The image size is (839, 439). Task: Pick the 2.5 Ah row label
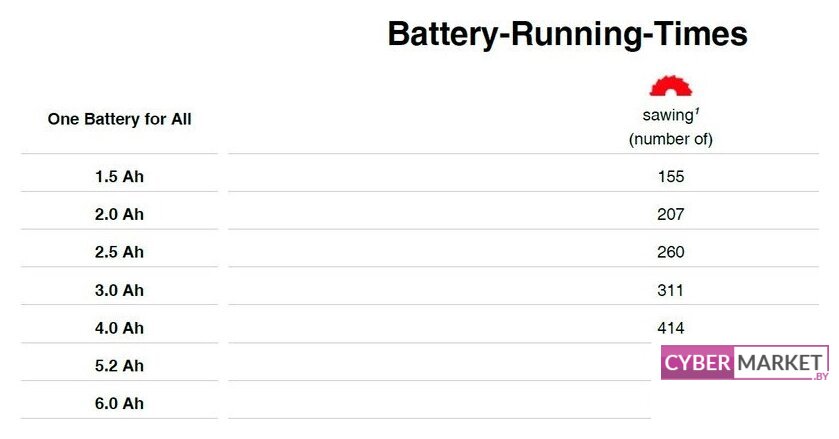tap(119, 252)
